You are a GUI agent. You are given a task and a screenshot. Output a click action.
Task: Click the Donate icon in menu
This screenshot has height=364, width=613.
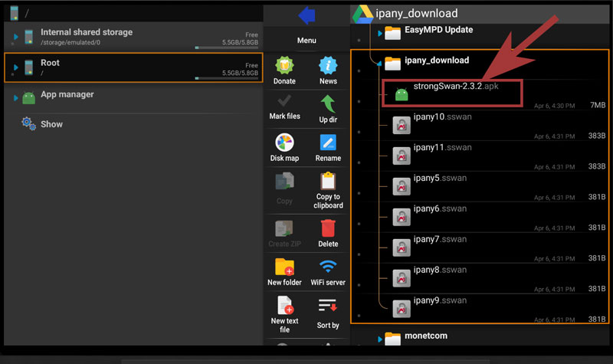[x=284, y=67]
